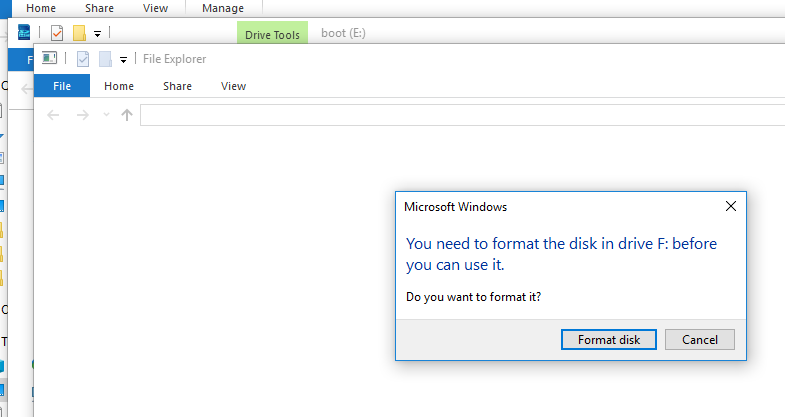Cancel the format disk dialog
The height and width of the screenshot is (417, 785).
pyautogui.click(x=699, y=340)
